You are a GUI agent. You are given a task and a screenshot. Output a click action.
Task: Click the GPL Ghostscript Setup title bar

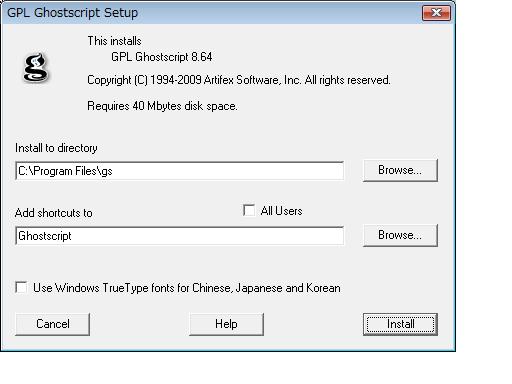tap(213, 13)
